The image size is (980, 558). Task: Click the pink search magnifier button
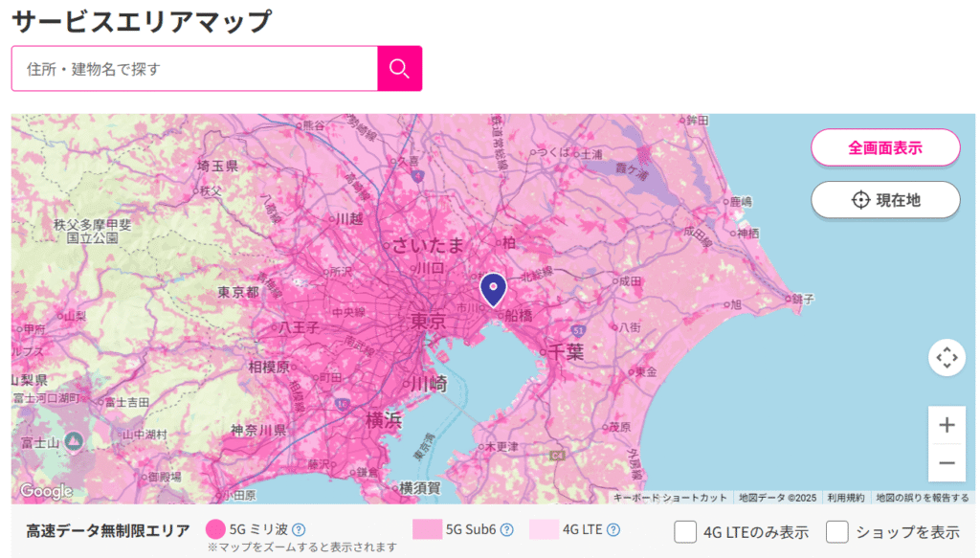(x=399, y=68)
